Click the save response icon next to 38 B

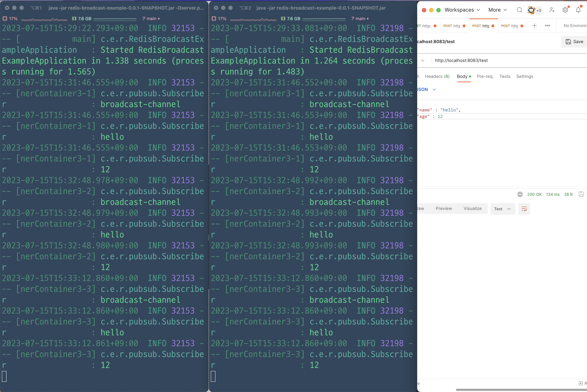581,194
